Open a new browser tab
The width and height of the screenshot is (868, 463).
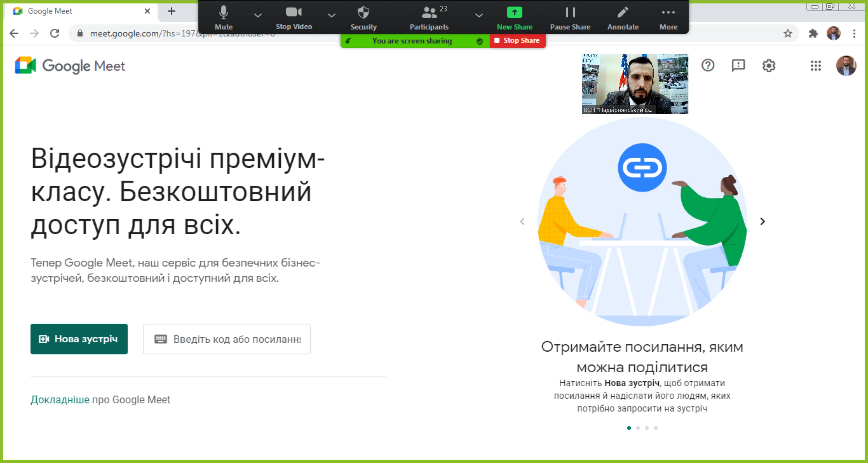pos(172,11)
